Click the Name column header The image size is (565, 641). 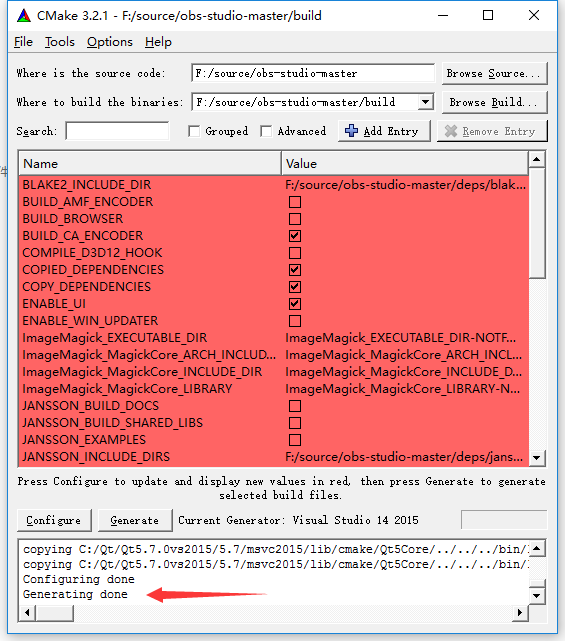(x=150, y=164)
